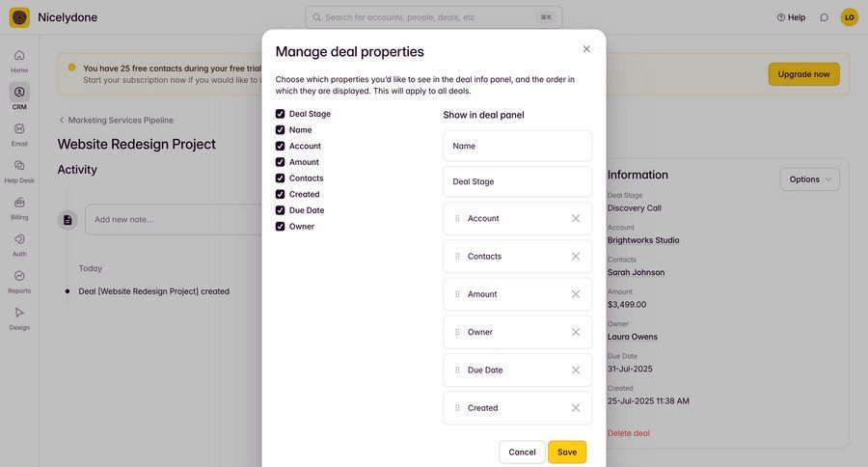Go to the Home section
Image resolution: width=868 pixels, height=467 pixels.
[x=19, y=61]
